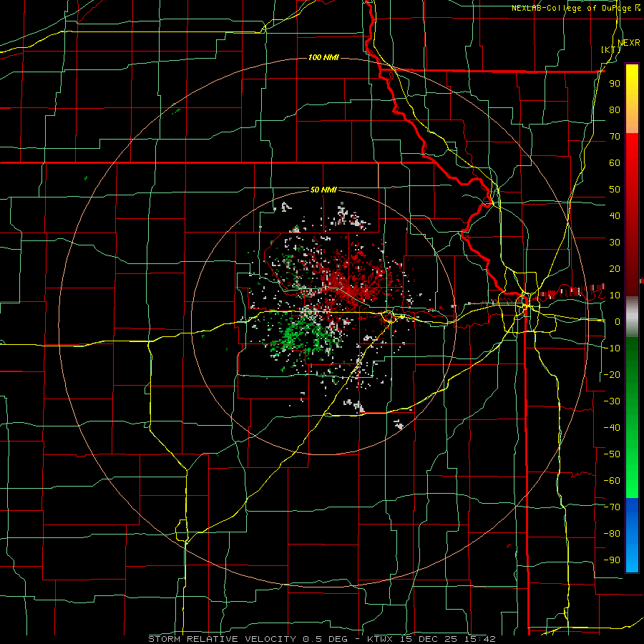This screenshot has height=644, width=644.
Task: Click the positive "30" scale value
Action: click(x=615, y=243)
